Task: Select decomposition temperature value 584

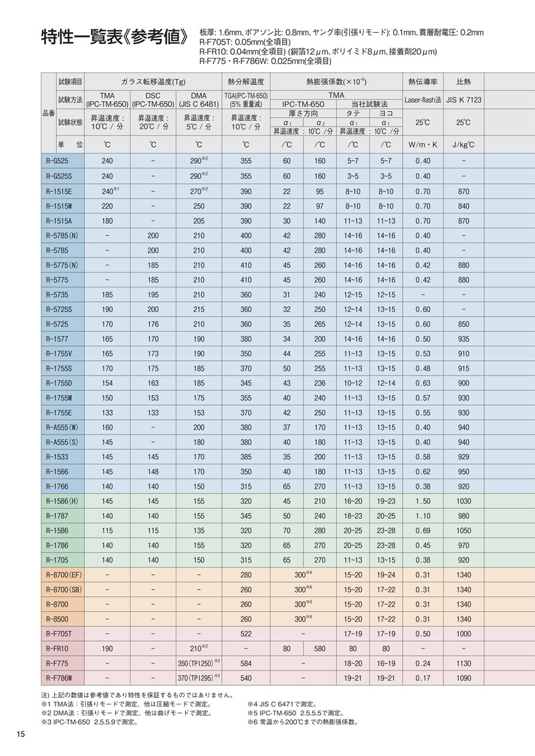Action: click(x=246, y=664)
